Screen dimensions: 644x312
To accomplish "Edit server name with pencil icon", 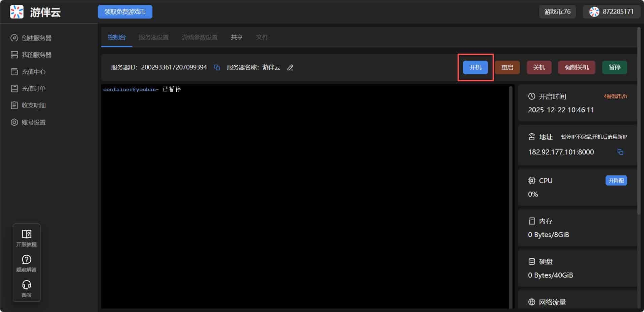I will point(290,67).
